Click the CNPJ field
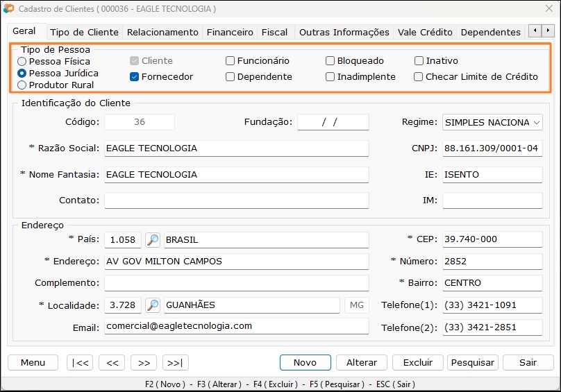 [492, 148]
